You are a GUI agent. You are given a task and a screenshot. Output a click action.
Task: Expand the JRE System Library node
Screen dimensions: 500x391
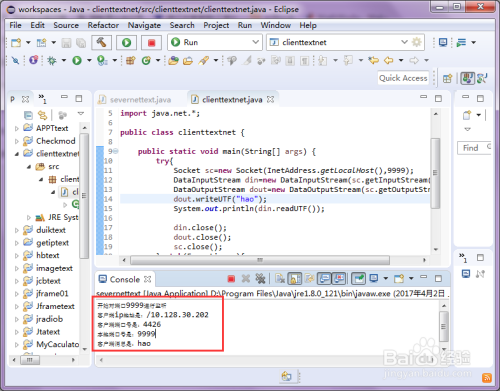pos(29,218)
